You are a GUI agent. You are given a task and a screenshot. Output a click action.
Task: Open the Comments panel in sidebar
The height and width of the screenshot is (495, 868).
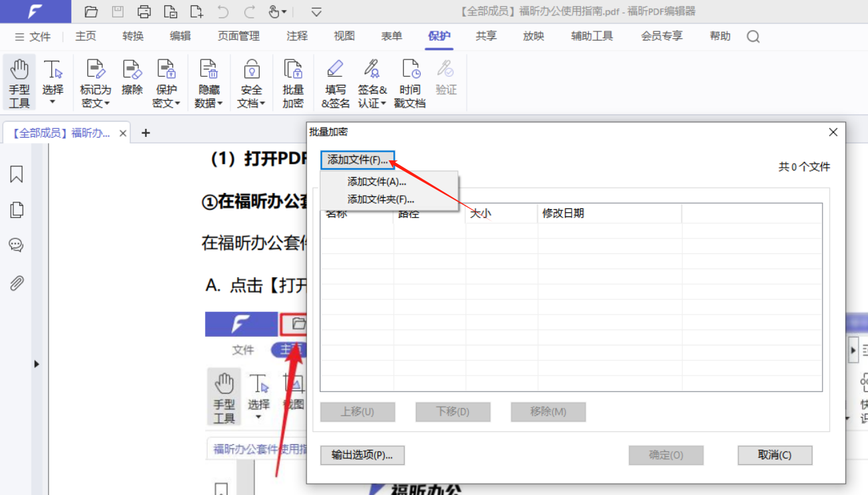[17, 245]
